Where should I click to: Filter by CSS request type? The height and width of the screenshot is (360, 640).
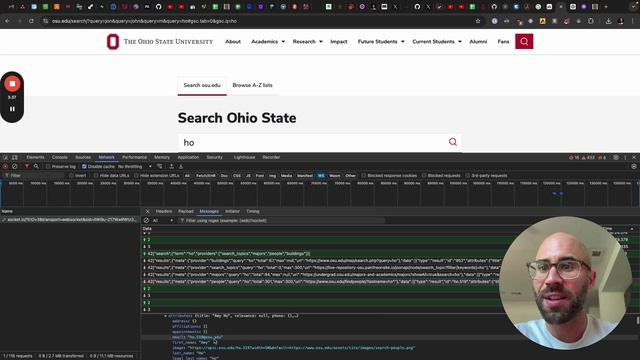click(237, 176)
